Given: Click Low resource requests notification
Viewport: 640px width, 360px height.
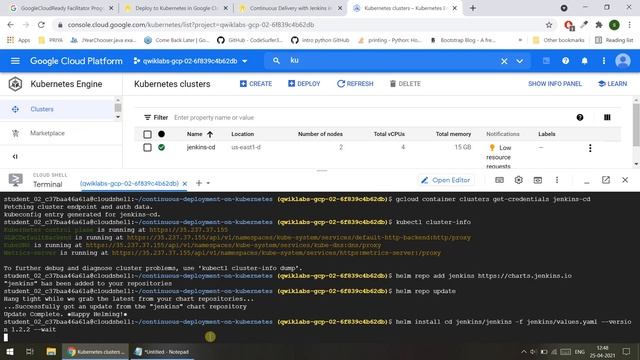Looking at the screenshot, I should 498,157.
